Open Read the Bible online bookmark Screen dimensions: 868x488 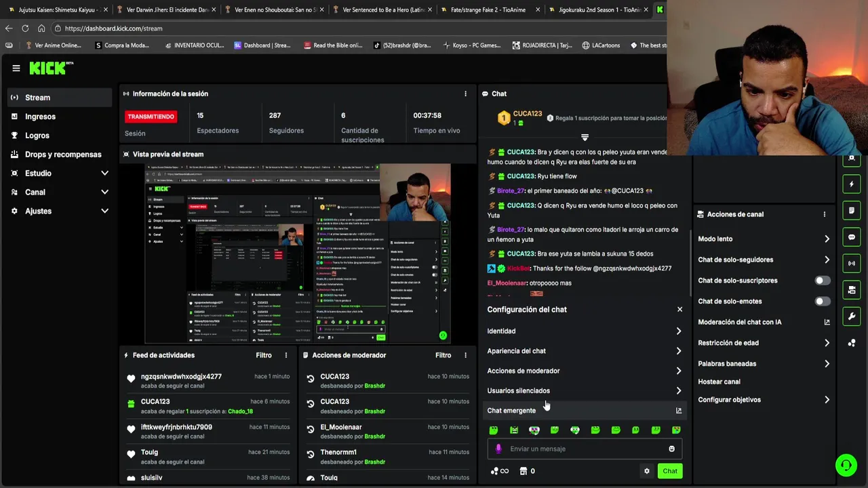coord(333,45)
